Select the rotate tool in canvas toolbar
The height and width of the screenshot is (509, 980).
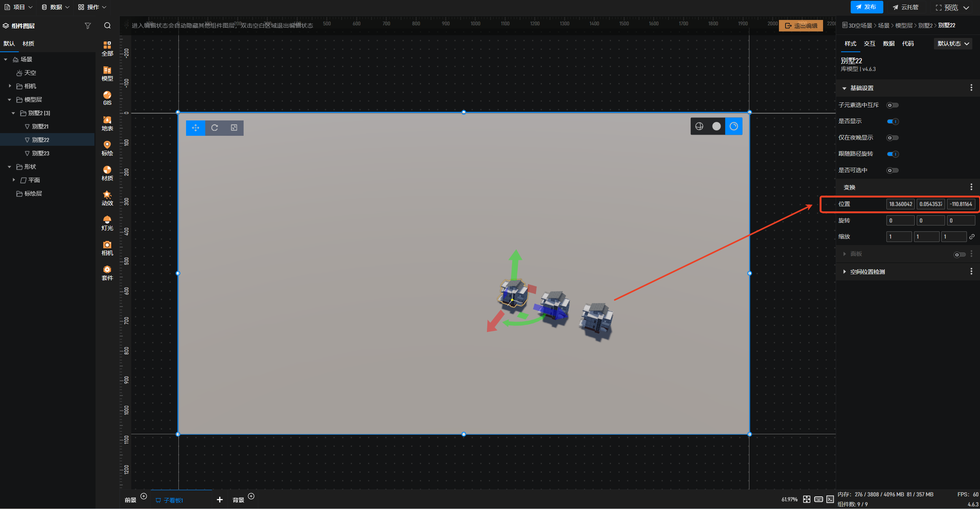214,128
